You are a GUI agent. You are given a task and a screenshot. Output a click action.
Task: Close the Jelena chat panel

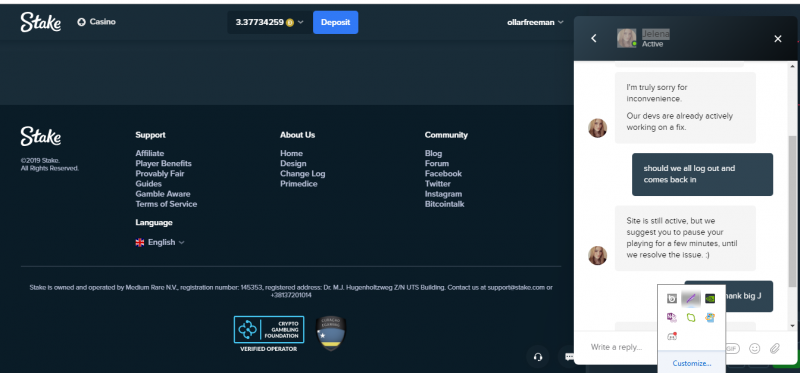778,39
